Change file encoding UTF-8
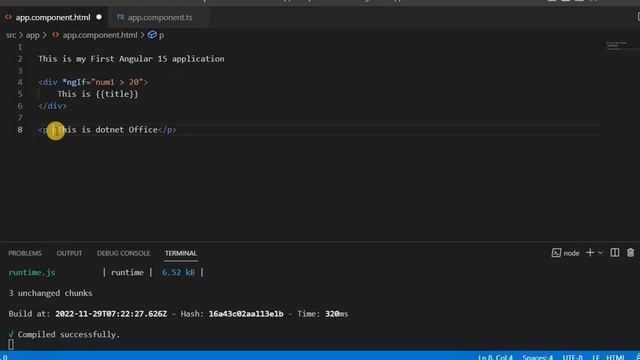Image resolution: width=640 pixels, height=360 pixels. click(x=573, y=357)
